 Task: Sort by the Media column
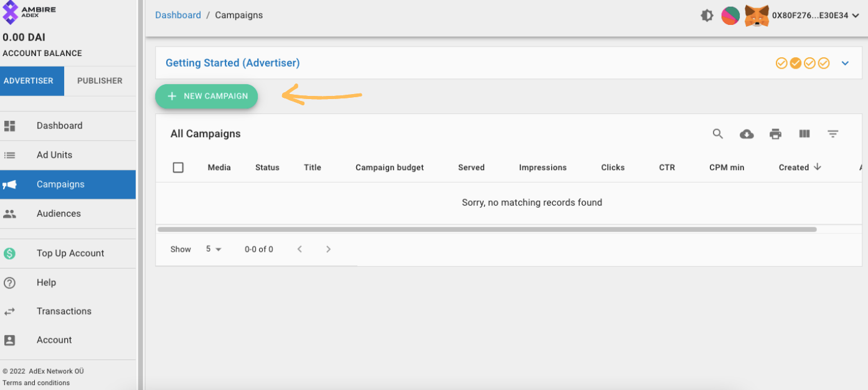tap(219, 168)
